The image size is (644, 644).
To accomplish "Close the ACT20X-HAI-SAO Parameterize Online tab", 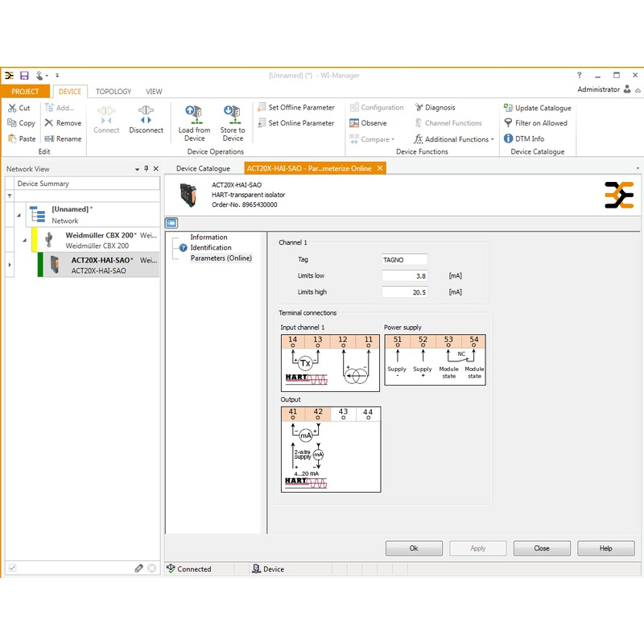I will pos(380,168).
